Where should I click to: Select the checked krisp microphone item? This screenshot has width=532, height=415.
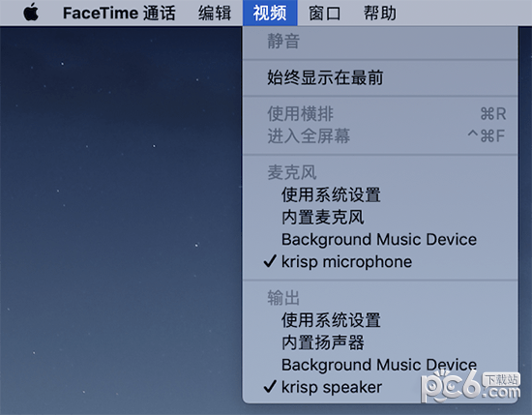tap(380, 261)
